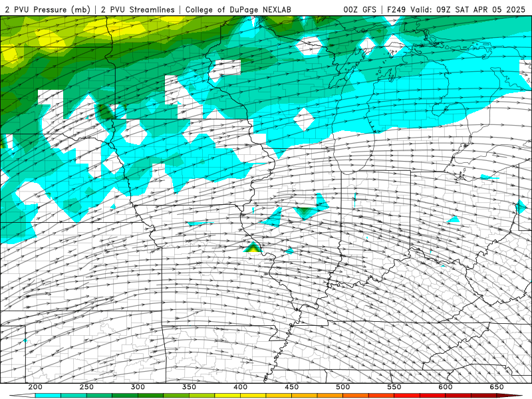This screenshot has width=532, height=399.
Task: Click the 600 label on the colorbar
Action: click(x=445, y=387)
